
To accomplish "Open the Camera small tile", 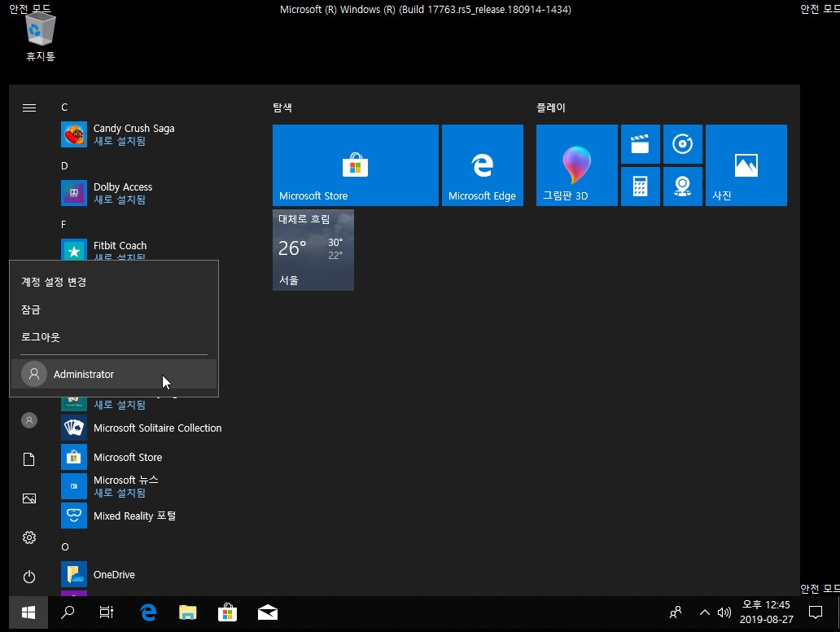I will (682, 187).
